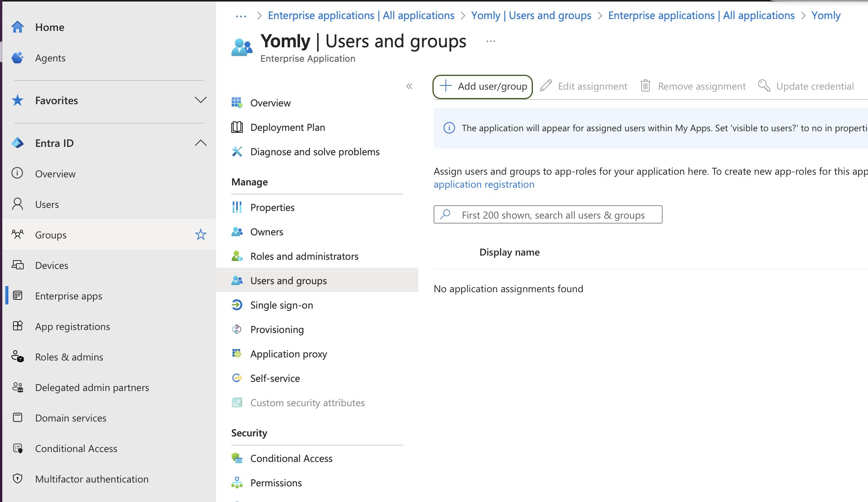Image resolution: width=868 pixels, height=502 pixels.
Task: Toggle favorite star next to Groups
Action: click(200, 235)
